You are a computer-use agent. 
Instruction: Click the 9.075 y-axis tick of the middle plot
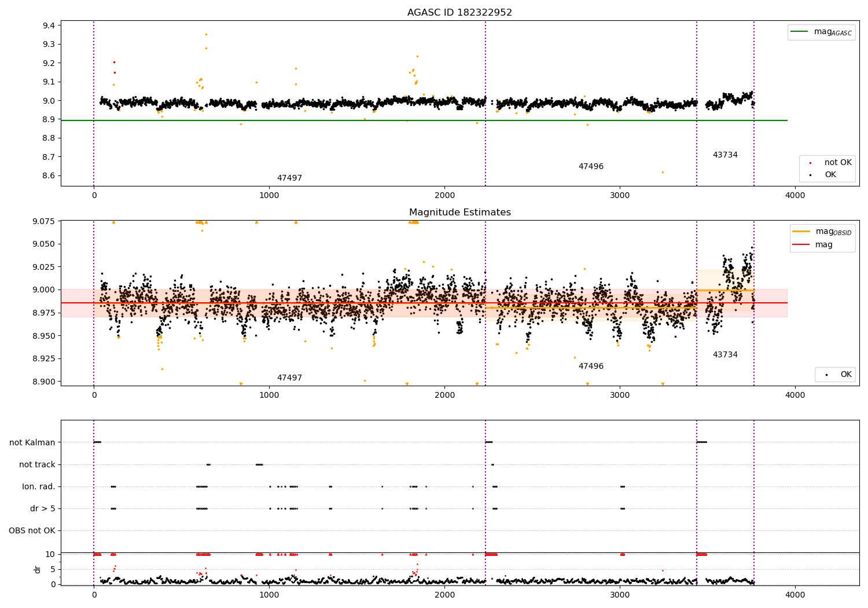coord(45,221)
